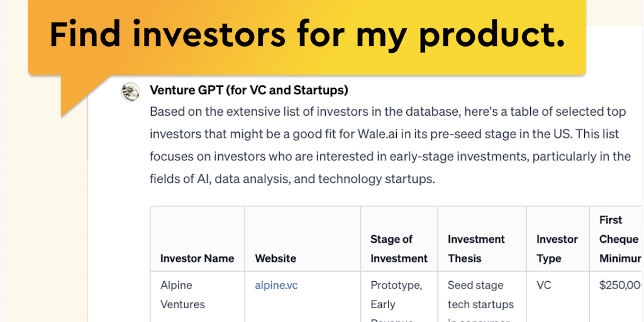Click the Stage of Investment header
The image size is (644, 322).
tap(399, 248)
